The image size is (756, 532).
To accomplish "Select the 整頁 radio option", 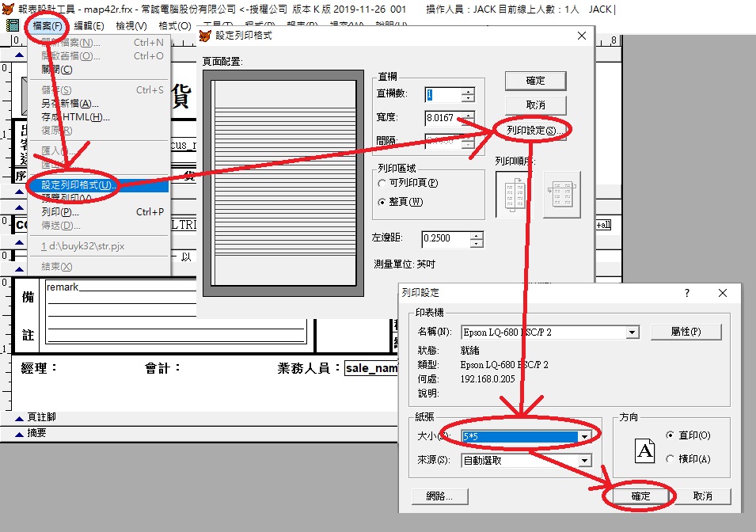I will click(382, 202).
